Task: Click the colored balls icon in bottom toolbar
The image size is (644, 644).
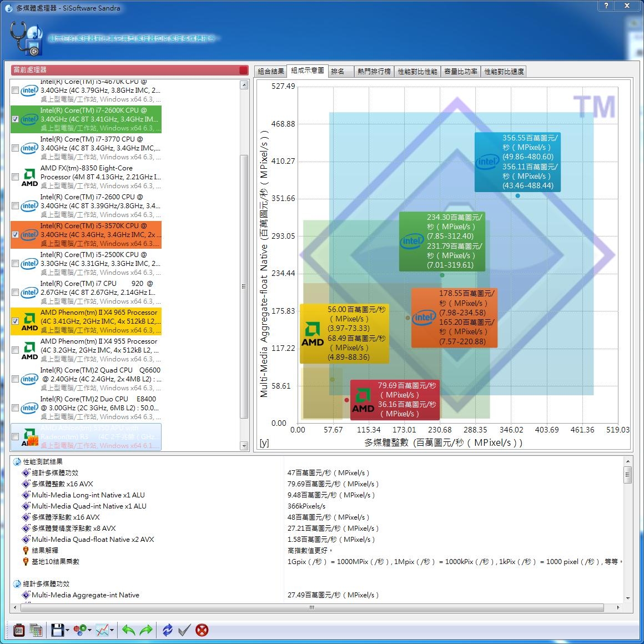Action: 80,630
